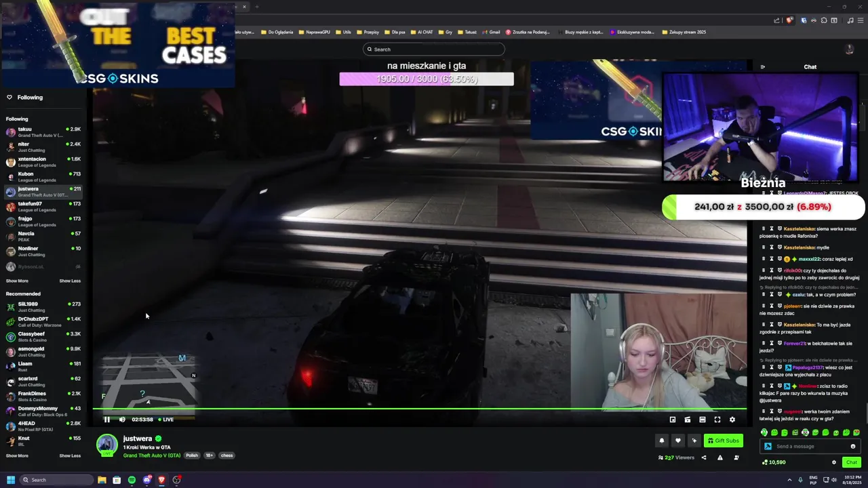The image size is (868, 488).
Task: Open Zakupy stream 2025 bookmark folder
Action: click(684, 32)
